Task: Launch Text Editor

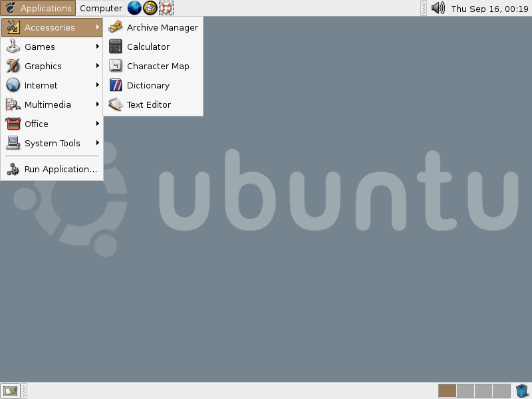Action: [154, 104]
